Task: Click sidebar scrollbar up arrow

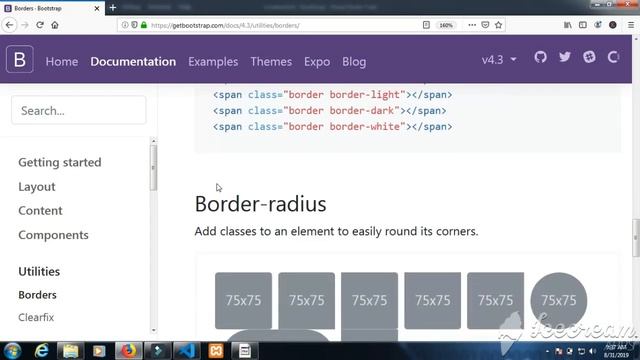Action: (153, 141)
